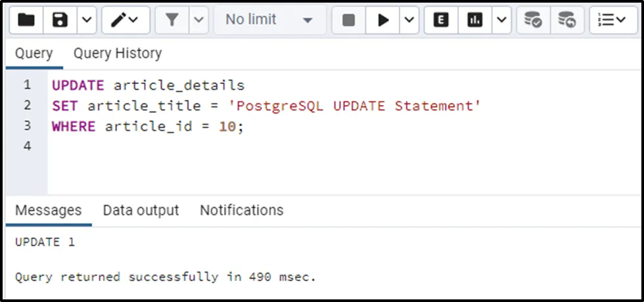This screenshot has width=644, height=302.
Task: Click in empty line 4 of the query editor
Action: (x=197, y=146)
